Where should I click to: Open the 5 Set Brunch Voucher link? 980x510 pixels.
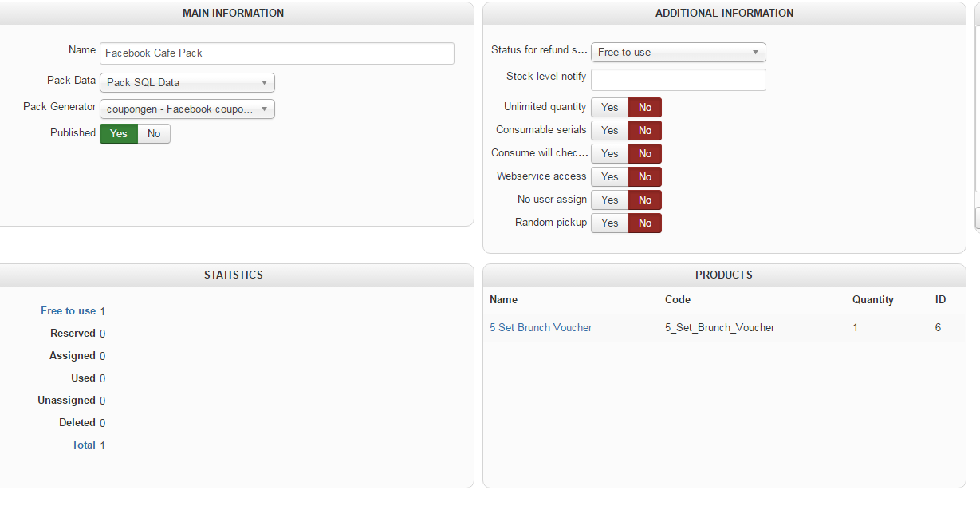[x=541, y=328]
